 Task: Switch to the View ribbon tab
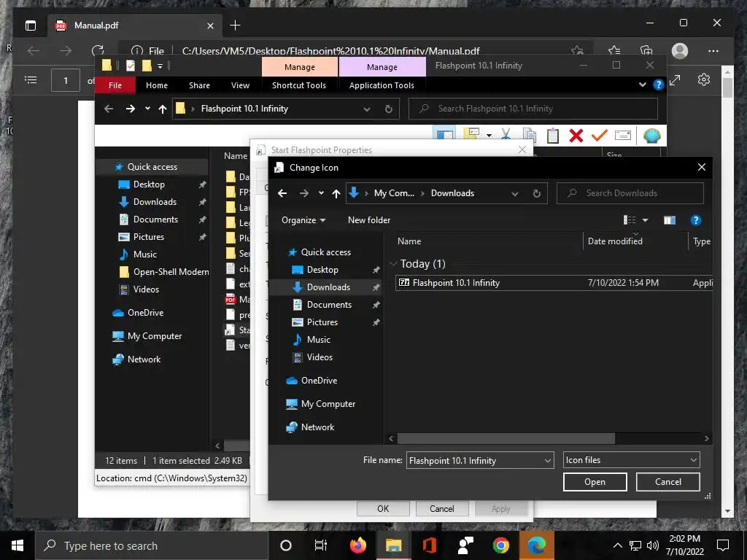point(240,85)
